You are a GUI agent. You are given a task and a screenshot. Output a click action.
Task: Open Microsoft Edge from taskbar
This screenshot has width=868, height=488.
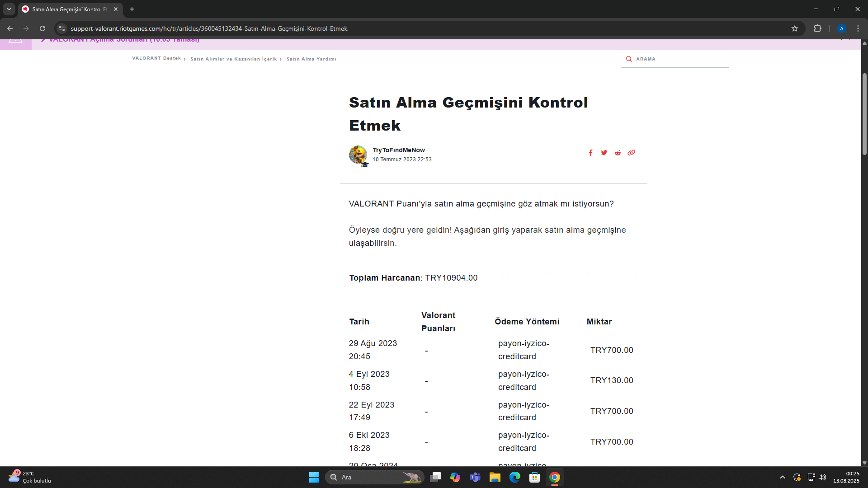coord(515,477)
